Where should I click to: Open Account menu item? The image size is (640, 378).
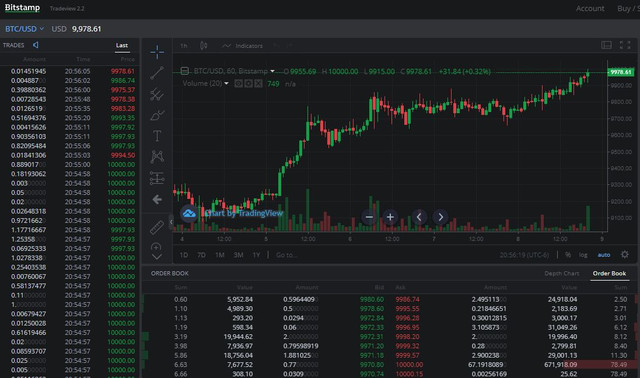(x=590, y=8)
